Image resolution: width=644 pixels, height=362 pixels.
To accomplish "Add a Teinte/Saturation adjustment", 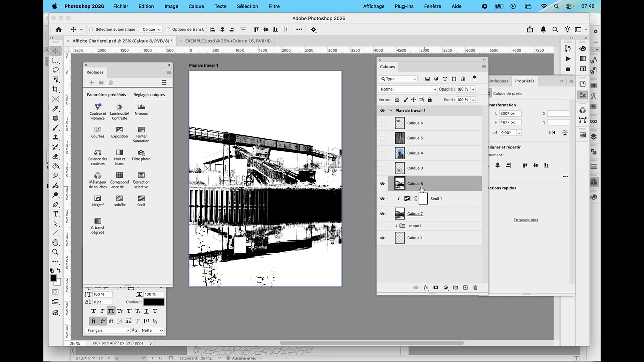I will (x=141, y=135).
